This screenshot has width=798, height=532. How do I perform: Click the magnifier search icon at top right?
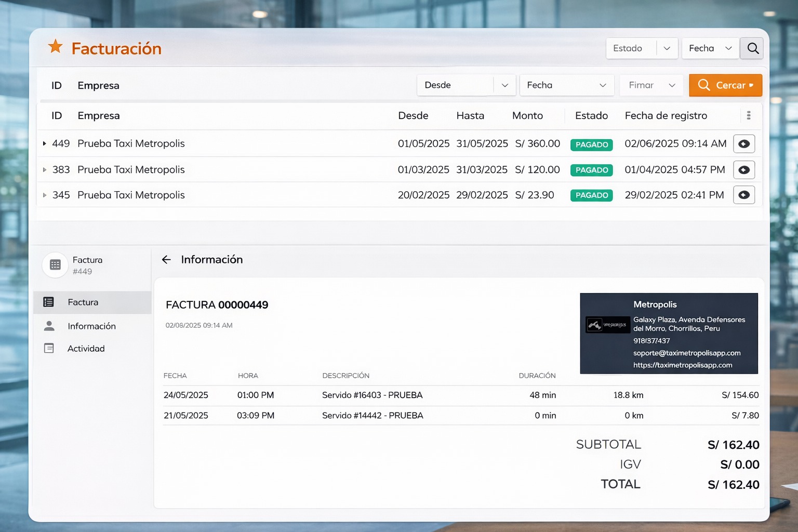[x=753, y=48]
